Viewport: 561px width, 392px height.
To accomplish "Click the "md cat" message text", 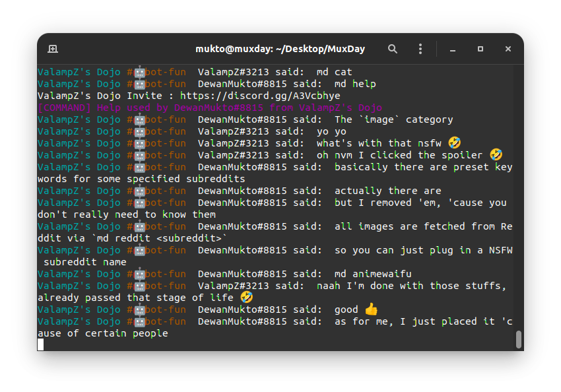I will click(x=334, y=72).
